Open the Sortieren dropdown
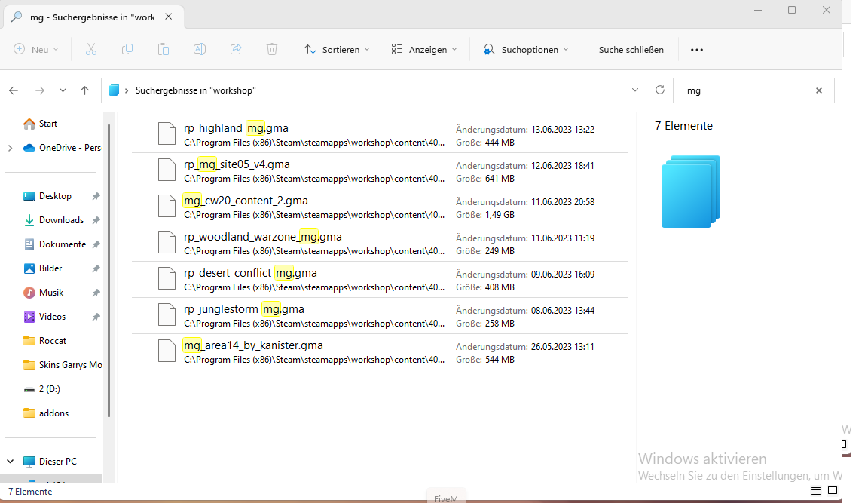Screen dimensions: 868x503 pyautogui.click(x=337, y=49)
